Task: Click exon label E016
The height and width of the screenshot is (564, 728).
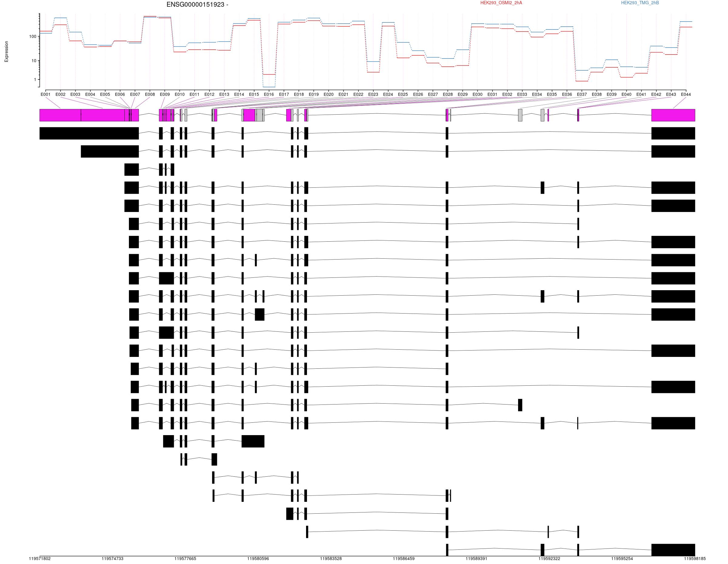Action: click(x=269, y=94)
